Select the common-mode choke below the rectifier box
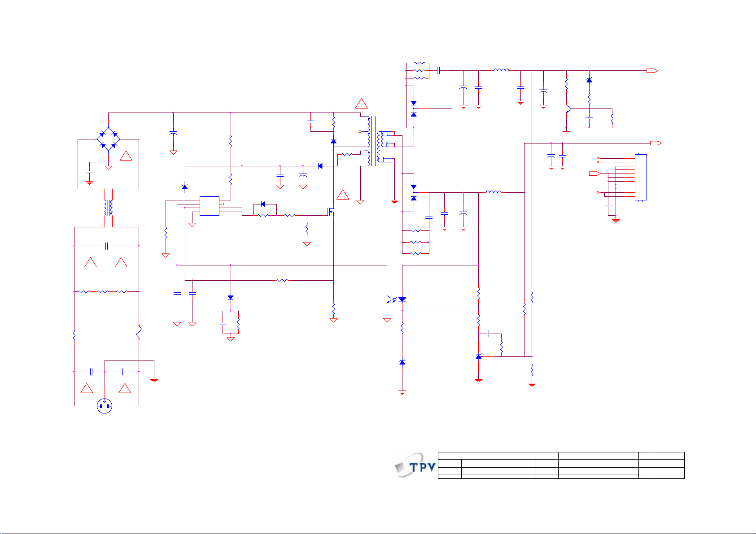756x534 pixels. [x=108, y=208]
